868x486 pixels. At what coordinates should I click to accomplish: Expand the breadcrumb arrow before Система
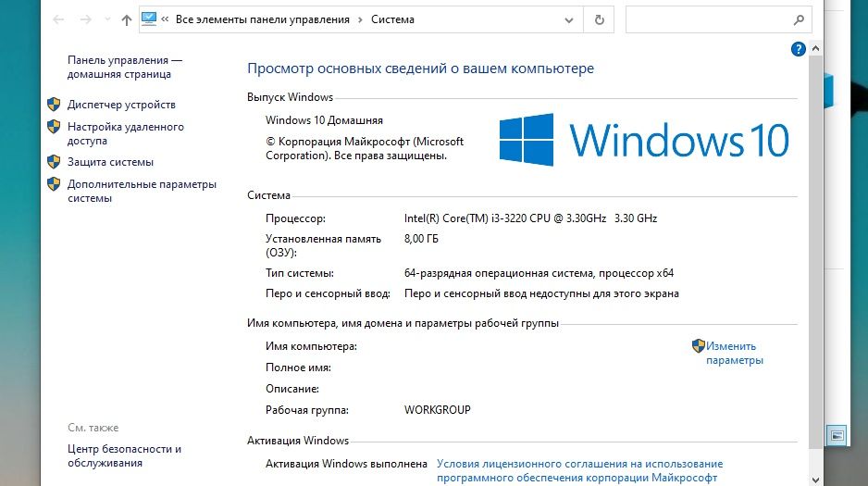[360, 19]
